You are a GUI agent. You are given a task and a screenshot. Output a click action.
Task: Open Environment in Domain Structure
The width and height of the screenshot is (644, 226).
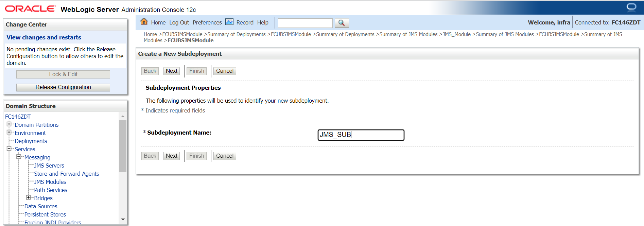click(x=30, y=133)
